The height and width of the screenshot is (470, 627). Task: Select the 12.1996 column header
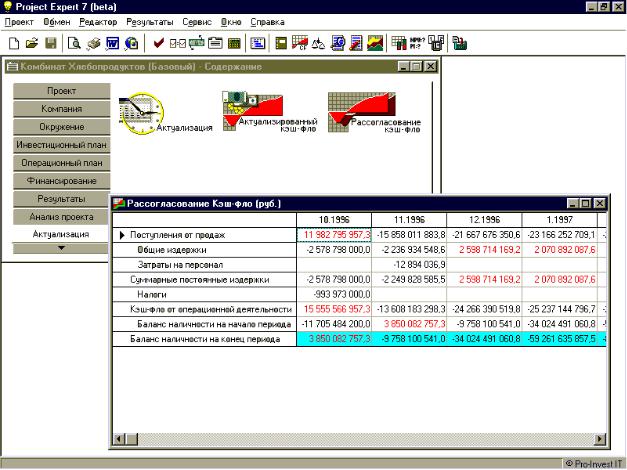click(x=484, y=220)
